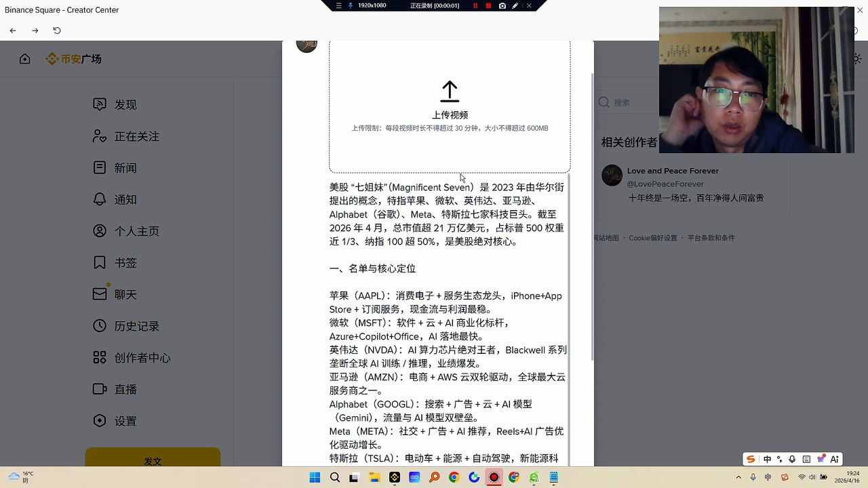The height and width of the screenshot is (488, 868).
Task: Click the dialog's vertical scrollbar
Action: tap(593, 217)
